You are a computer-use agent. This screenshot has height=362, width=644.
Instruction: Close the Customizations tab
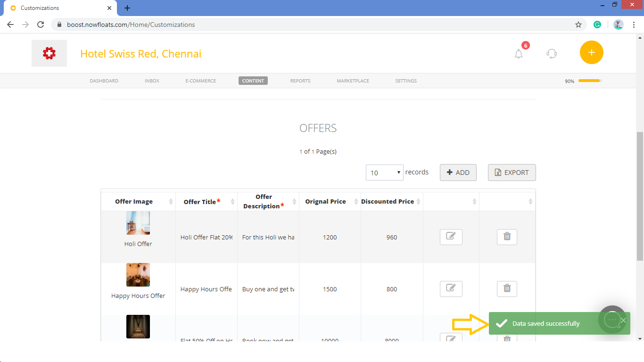click(109, 8)
